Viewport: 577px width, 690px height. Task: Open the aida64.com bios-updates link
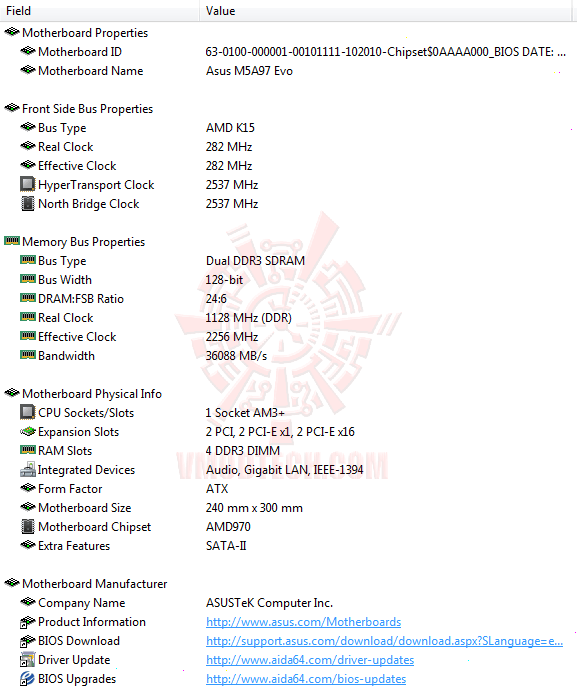click(x=306, y=679)
